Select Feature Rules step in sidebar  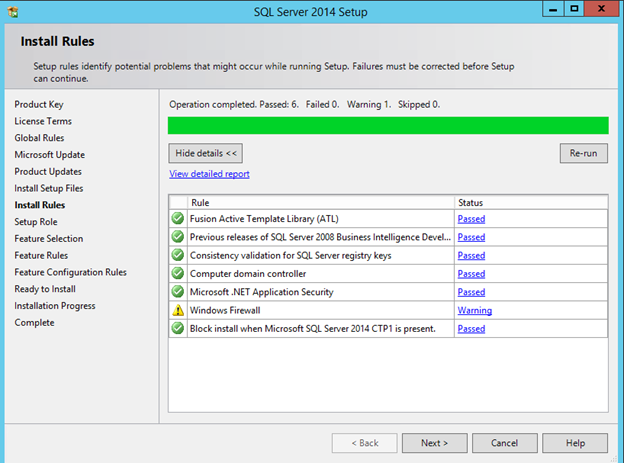[x=41, y=255]
